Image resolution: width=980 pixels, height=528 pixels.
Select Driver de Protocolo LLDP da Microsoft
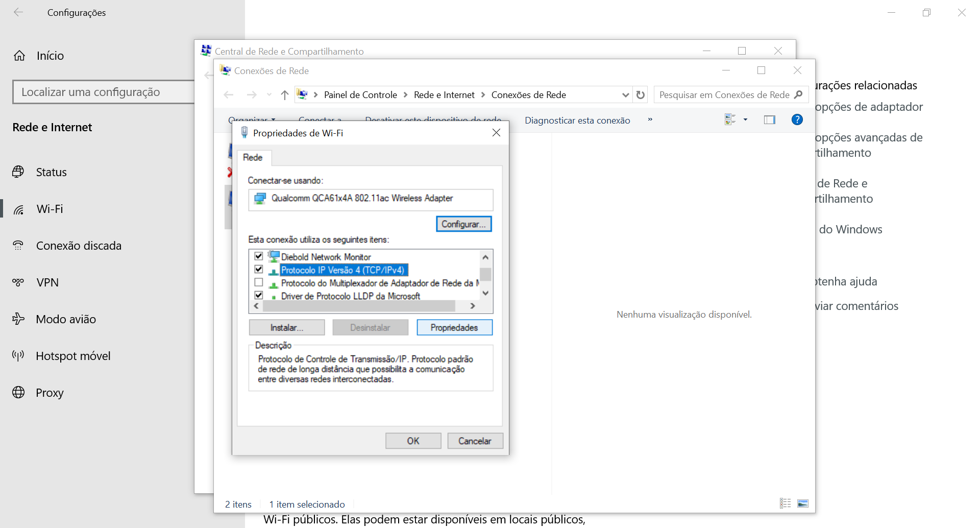[x=350, y=296]
